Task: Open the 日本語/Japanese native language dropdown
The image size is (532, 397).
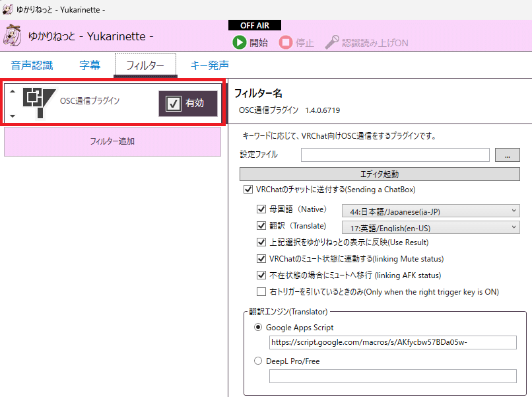Action: (x=430, y=211)
